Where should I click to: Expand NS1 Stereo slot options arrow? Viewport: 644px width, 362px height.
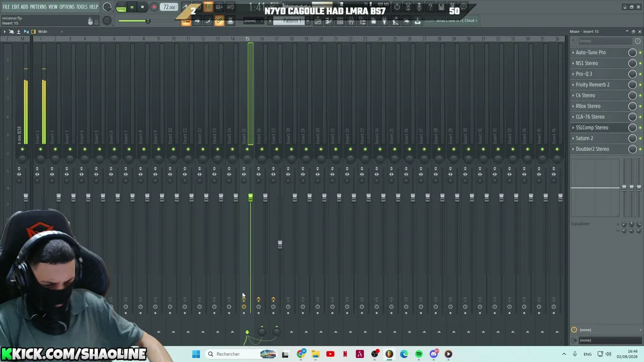[573, 63]
